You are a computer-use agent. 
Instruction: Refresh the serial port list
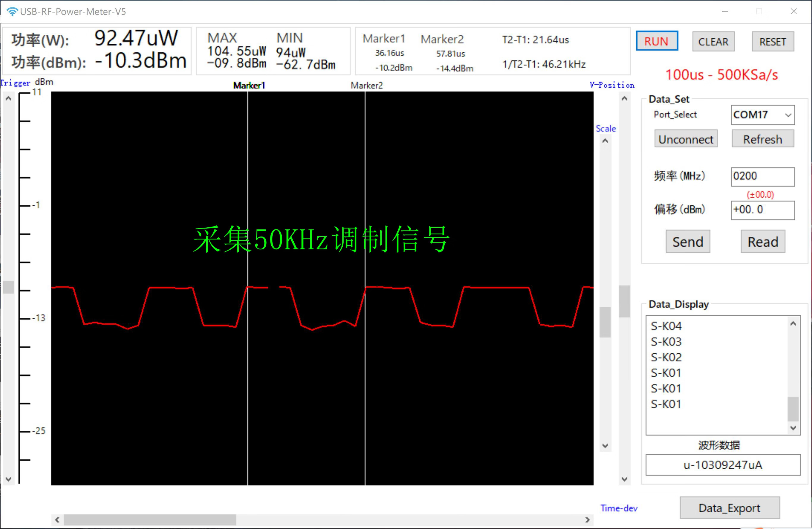pyautogui.click(x=763, y=139)
